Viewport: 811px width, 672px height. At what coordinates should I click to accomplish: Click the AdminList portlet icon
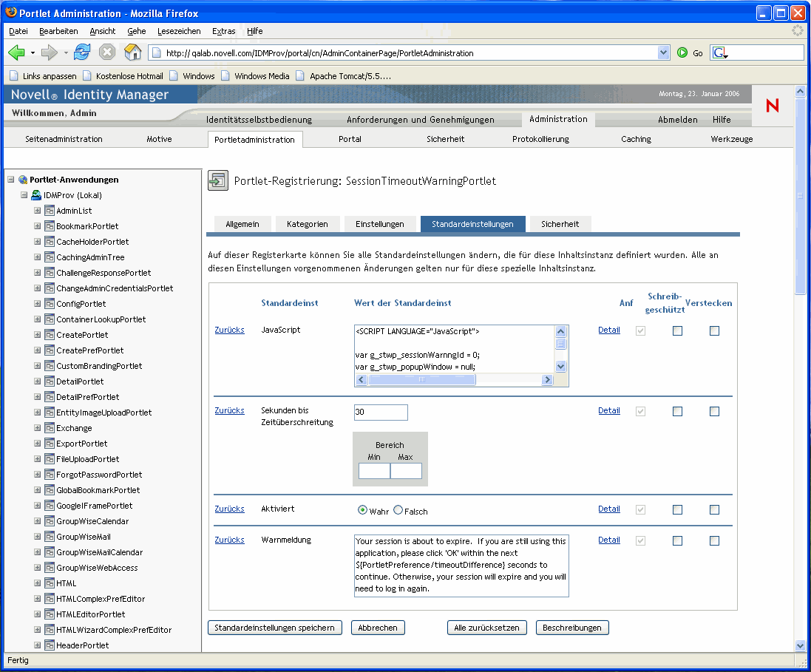coord(50,211)
